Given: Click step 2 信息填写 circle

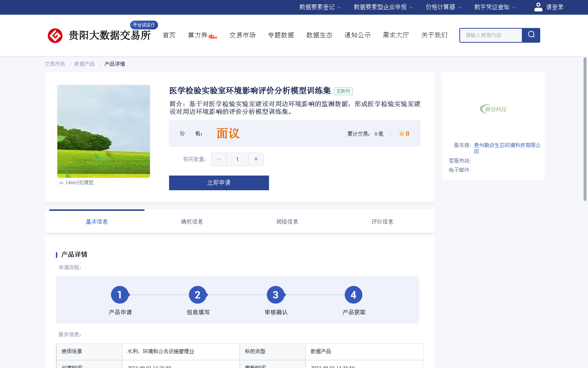Looking at the screenshot, I should pos(198,295).
